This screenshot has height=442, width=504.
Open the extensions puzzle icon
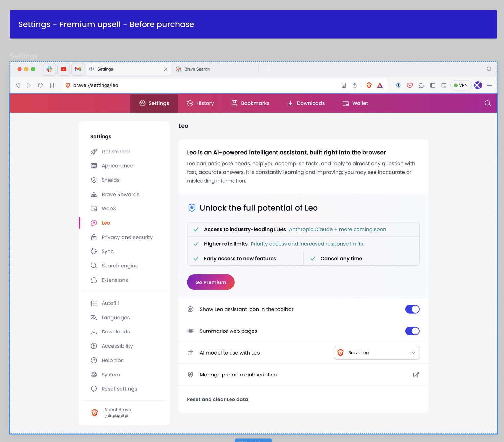point(421,85)
